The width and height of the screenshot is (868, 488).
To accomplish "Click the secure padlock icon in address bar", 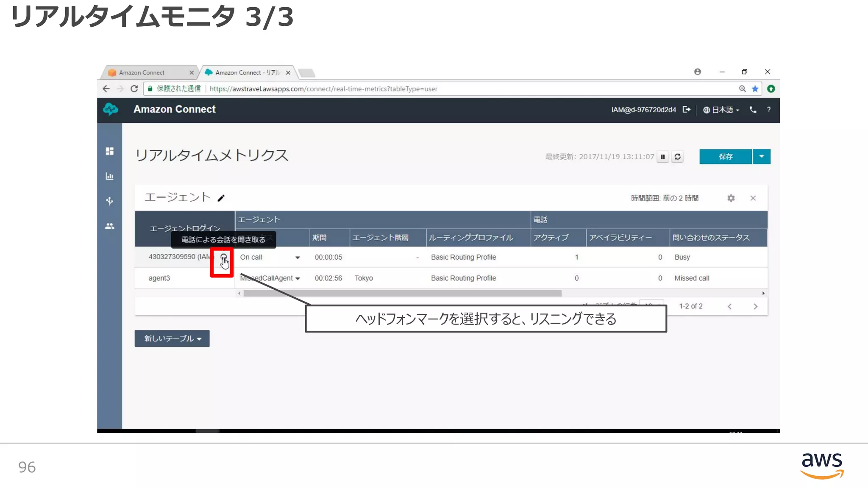I will tap(150, 89).
